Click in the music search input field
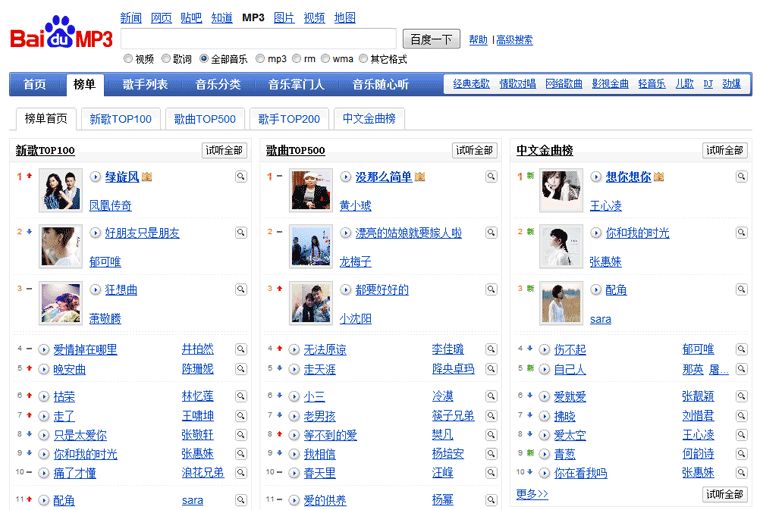Viewport: 760px width, 510px height. pyautogui.click(x=258, y=39)
